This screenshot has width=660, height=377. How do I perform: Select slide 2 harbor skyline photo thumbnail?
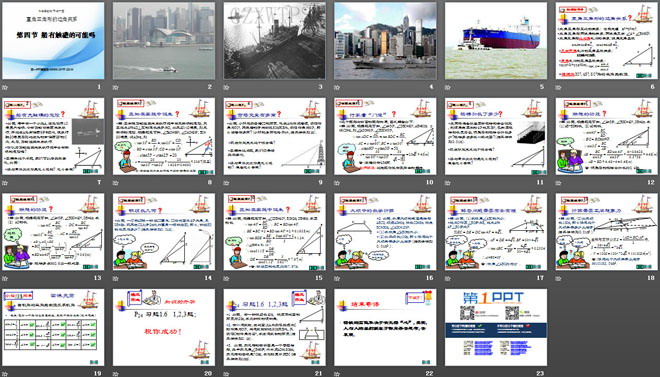tap(164, 41)
